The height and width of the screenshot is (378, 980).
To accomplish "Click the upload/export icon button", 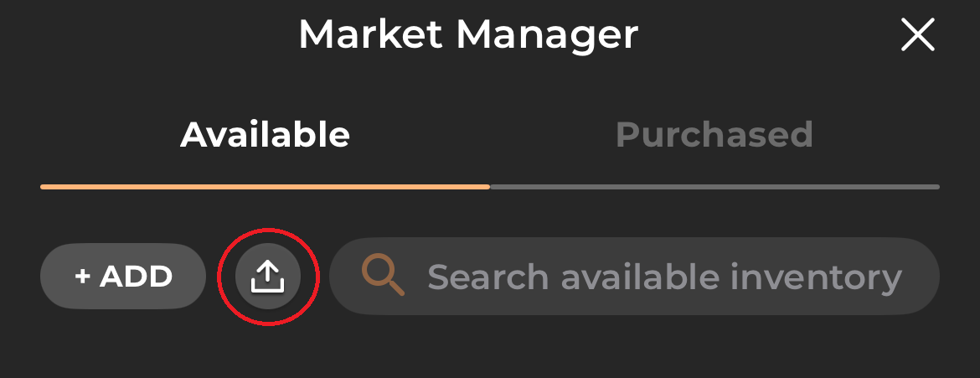I will 268,276.
